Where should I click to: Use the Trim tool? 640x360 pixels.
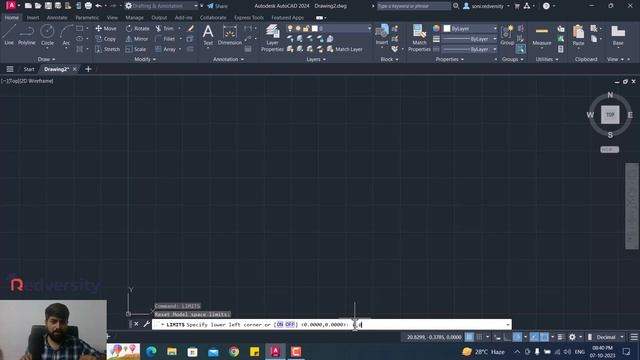[x=164, y=29]
